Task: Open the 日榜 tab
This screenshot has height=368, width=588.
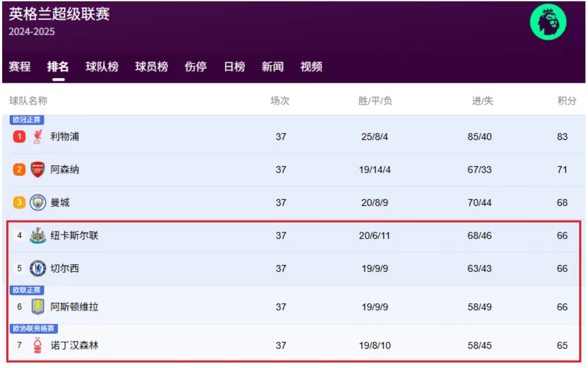Action: pos(234,67)
